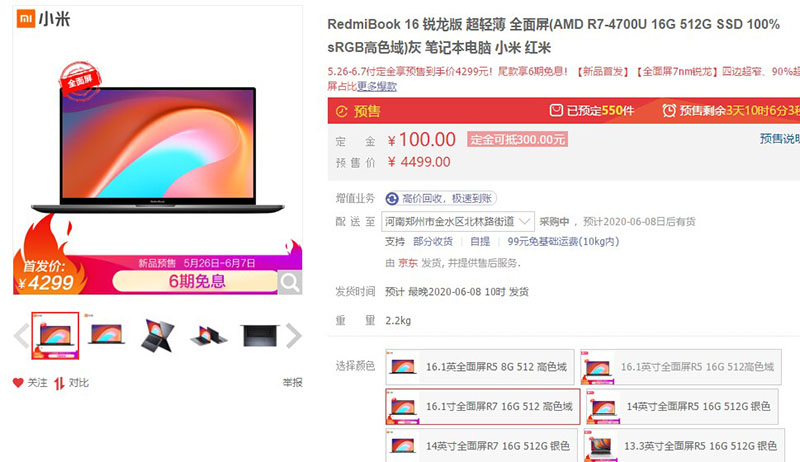This screenshot has width=800, height=462.
Task: Click the 更多爆款 link
Action: pyautogui.click(x=377, y=86)
